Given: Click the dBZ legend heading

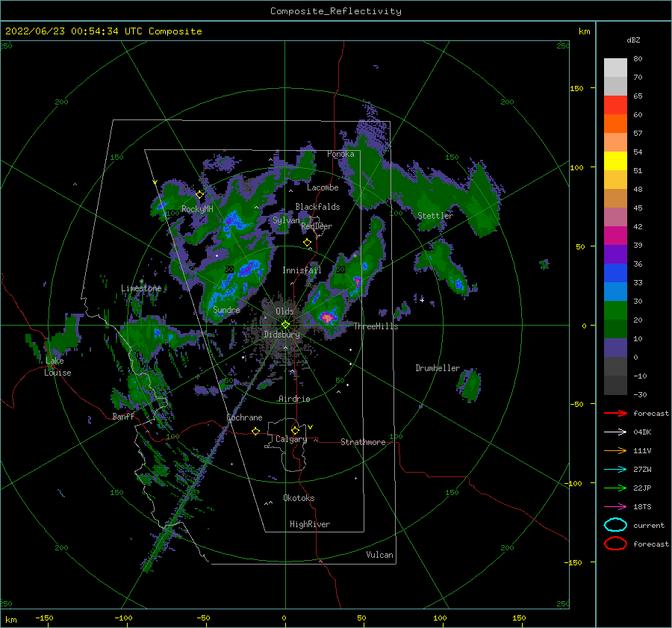Looking at the screenshot, I should [633, 40].
